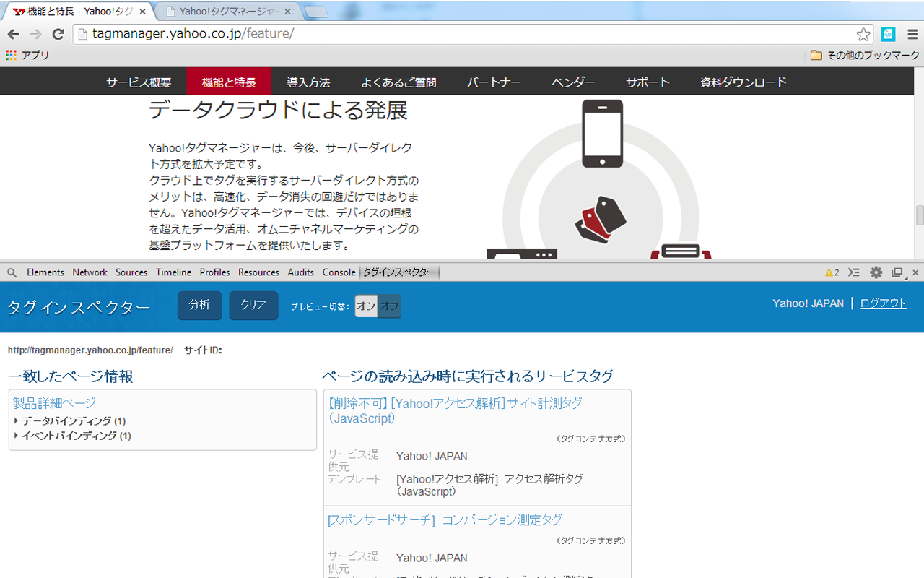
Task: Click the ページの読み込み時に実行されるサービスタグ heading
Action: click(x=468, y=376)
